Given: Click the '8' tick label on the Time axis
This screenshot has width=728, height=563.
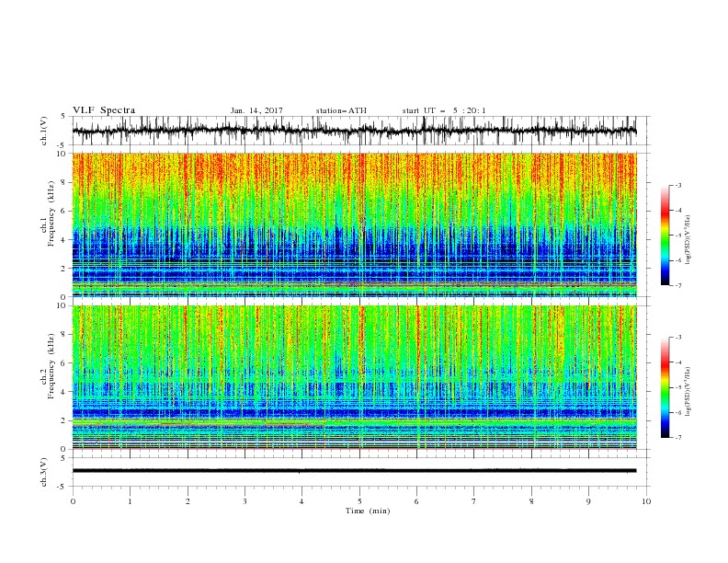Looking at the screenshot, I should (531, 501).
